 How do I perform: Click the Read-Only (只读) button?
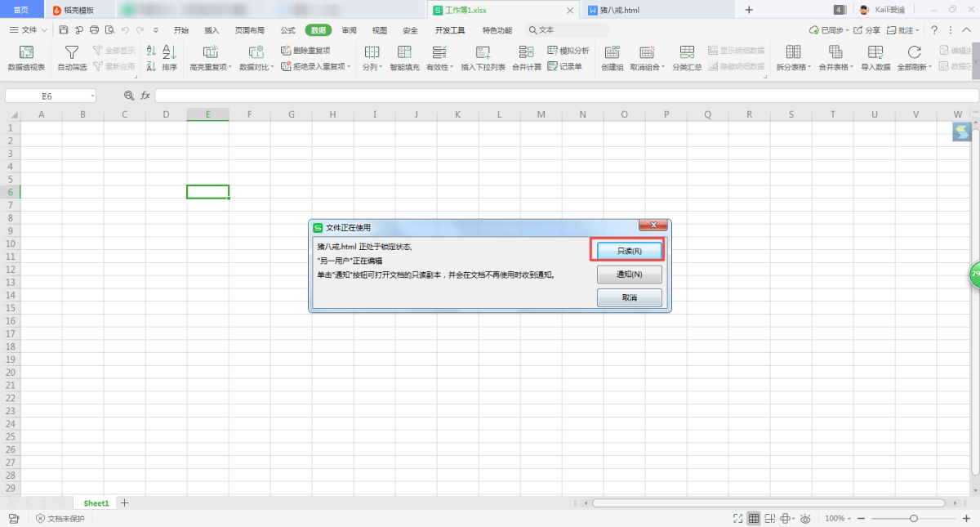(x=629, y=251)
